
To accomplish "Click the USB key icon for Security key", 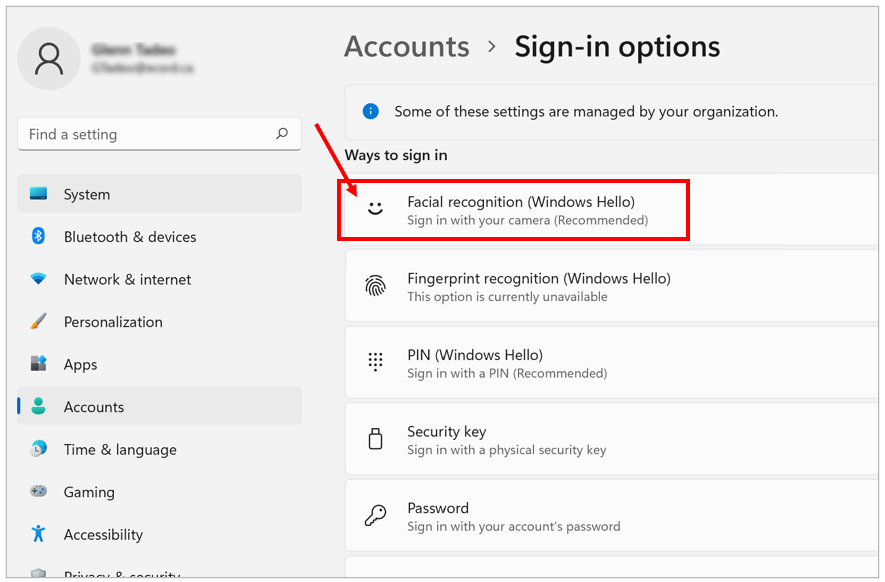I will [375, 439].
